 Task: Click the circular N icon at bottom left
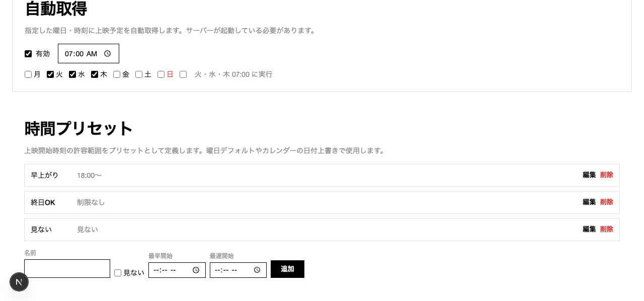[x=19, y=282]
